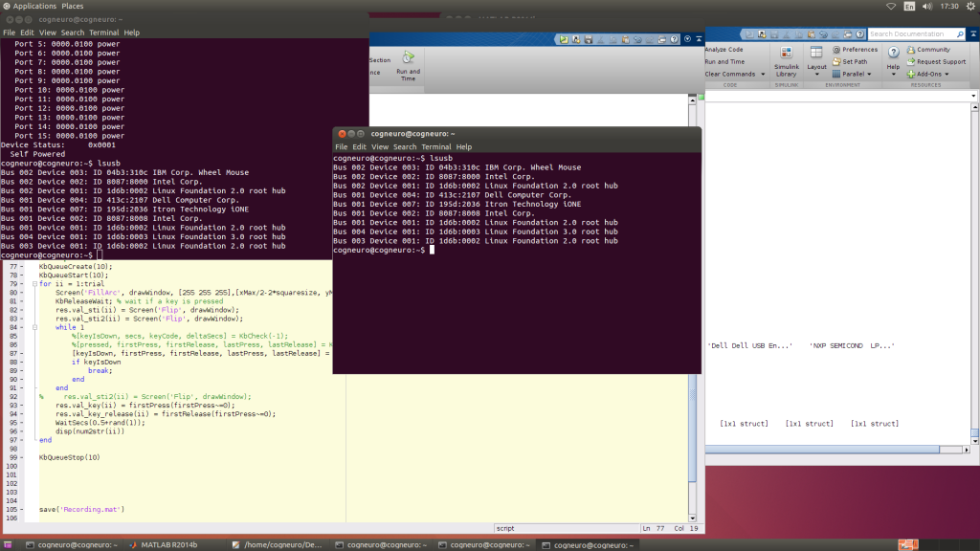Viewport: 980px width, 551px height.
Task: Click the network indicator in the top panel
Action: coord(891,7)
